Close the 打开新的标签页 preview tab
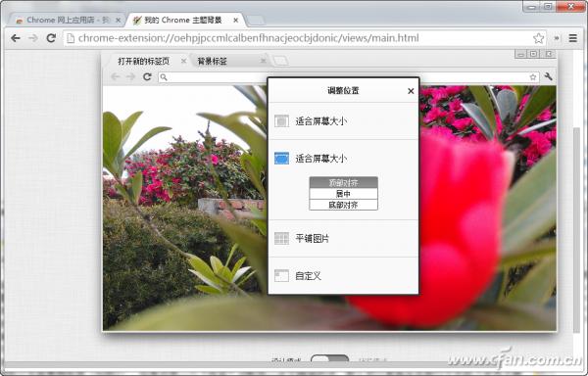Screen dimensions: 588x376 click(x=183, y=61)
